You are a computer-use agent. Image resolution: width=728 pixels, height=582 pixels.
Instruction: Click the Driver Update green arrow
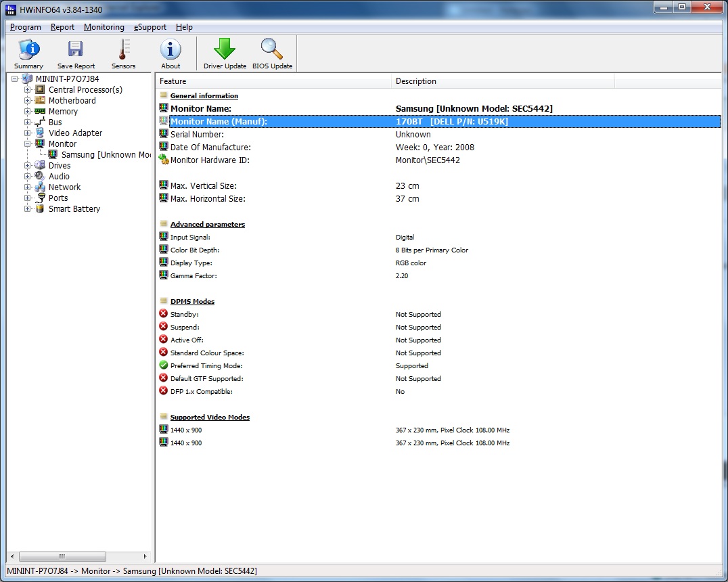coord(225,49)
